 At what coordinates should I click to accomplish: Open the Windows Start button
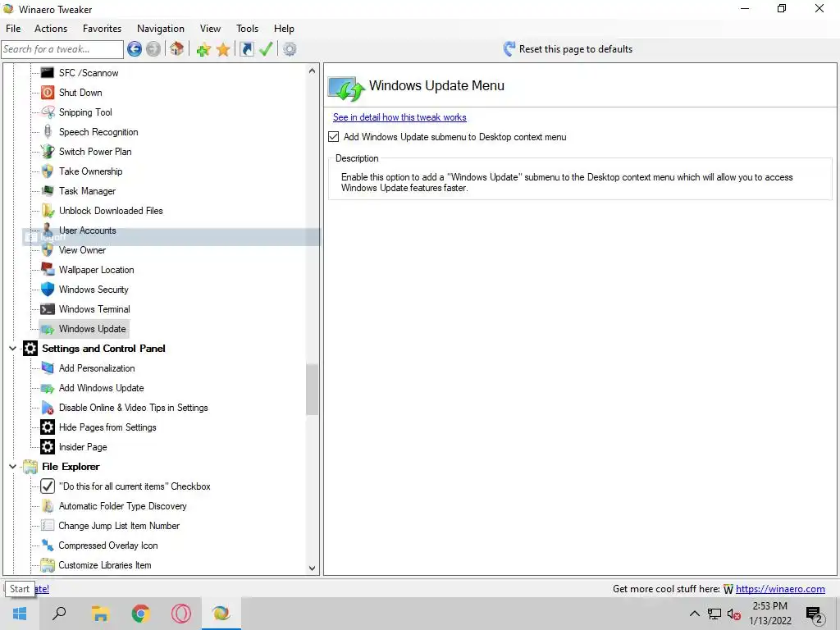[x=20, y=614]
